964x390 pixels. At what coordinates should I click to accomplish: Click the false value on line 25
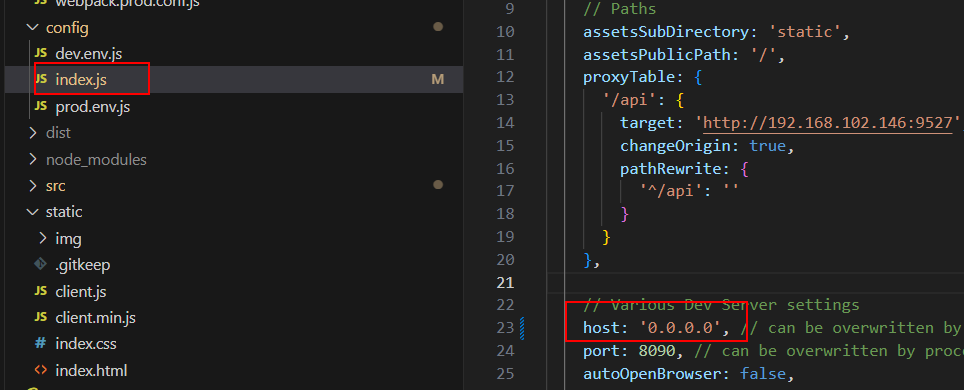pyautogui.click(x=763, y=374)
